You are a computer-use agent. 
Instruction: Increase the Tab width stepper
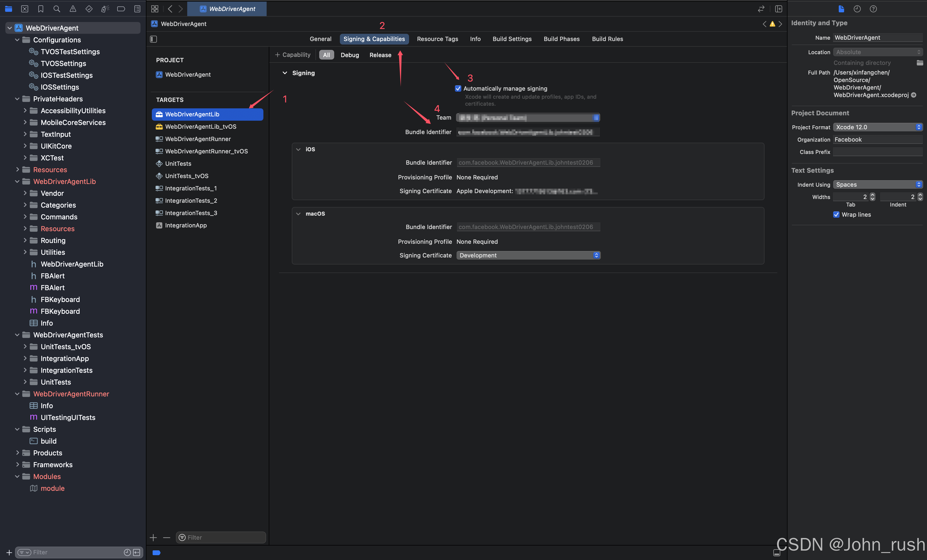873,195
